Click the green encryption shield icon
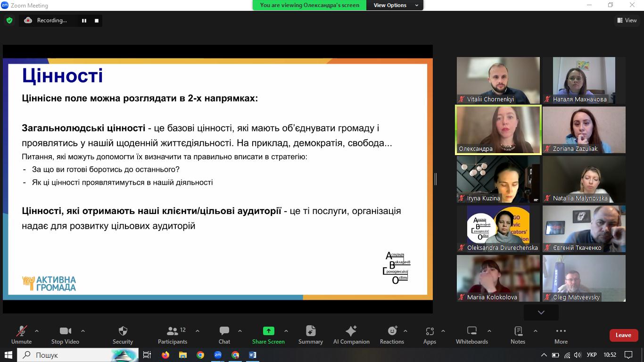 pos(9,20)
